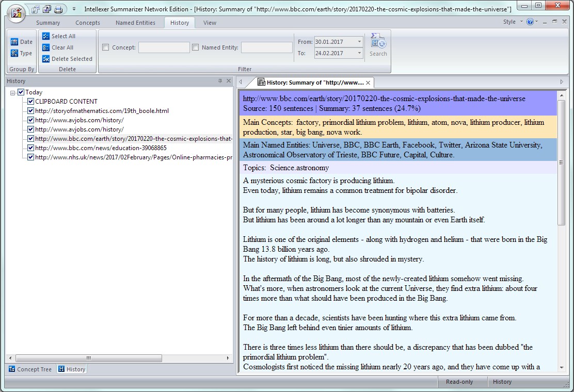Click the Concept Tree panel icon
This screenshot has height=392, width=574.
point(12,369)
